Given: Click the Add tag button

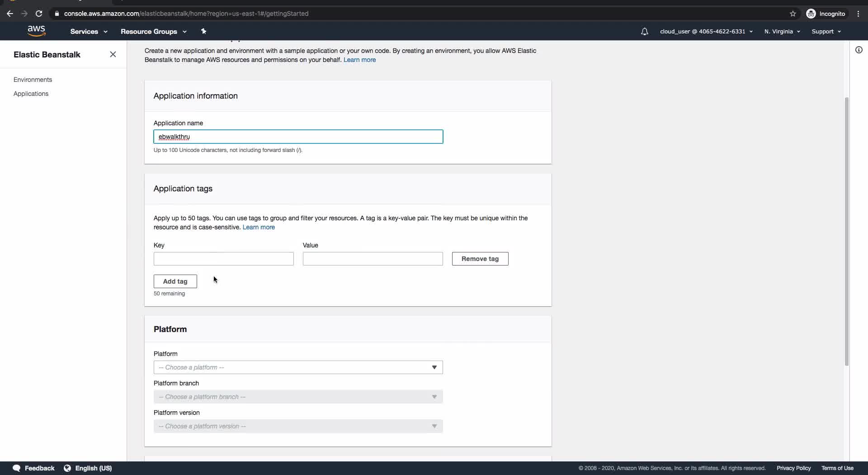Looking at the screenshot, I should (175, 281).
